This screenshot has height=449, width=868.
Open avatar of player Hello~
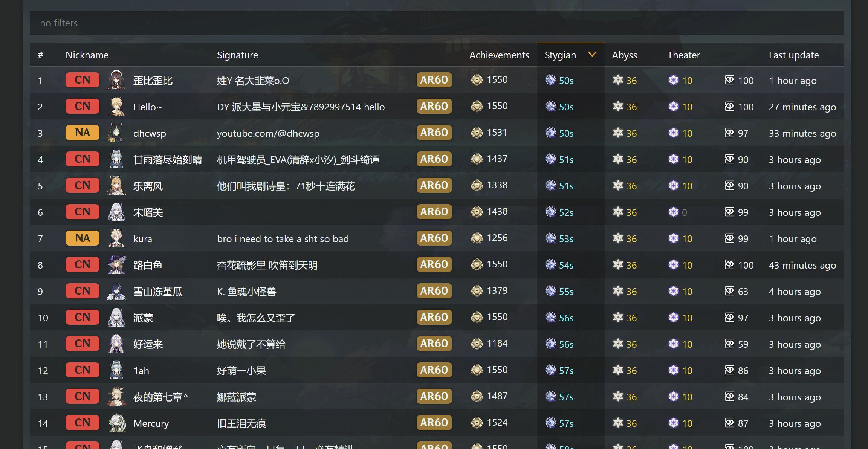coord(116,106)
